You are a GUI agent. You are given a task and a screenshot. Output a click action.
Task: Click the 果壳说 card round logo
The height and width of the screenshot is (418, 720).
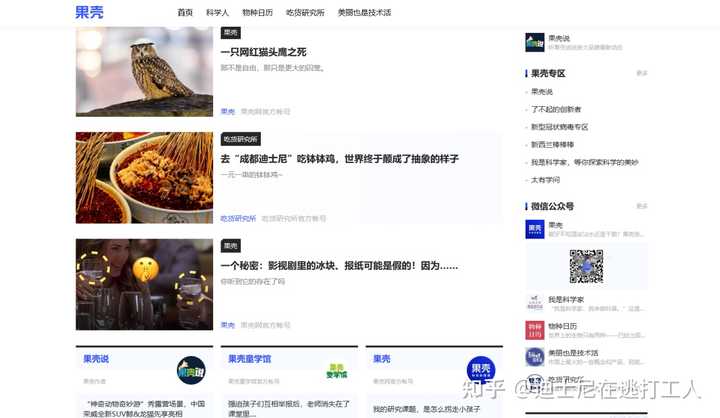click(191, 371)
